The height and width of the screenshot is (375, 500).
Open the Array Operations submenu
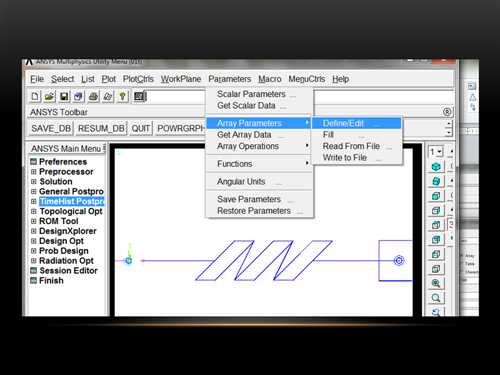259,146
